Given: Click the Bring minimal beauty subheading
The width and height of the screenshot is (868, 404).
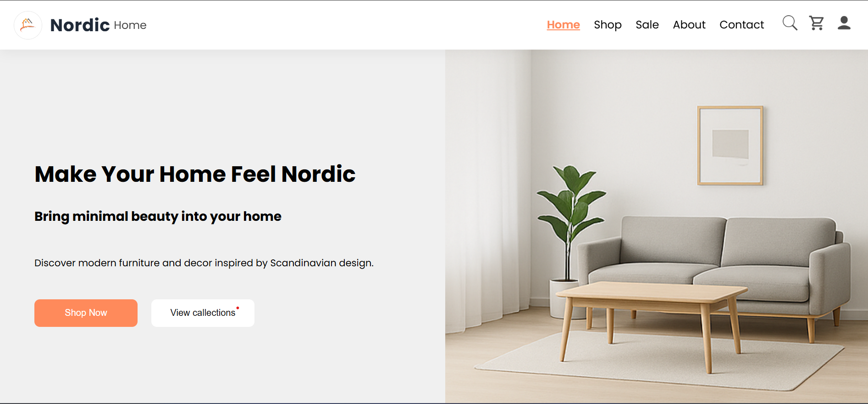Looking at the screenshot, I should point(158,216).
